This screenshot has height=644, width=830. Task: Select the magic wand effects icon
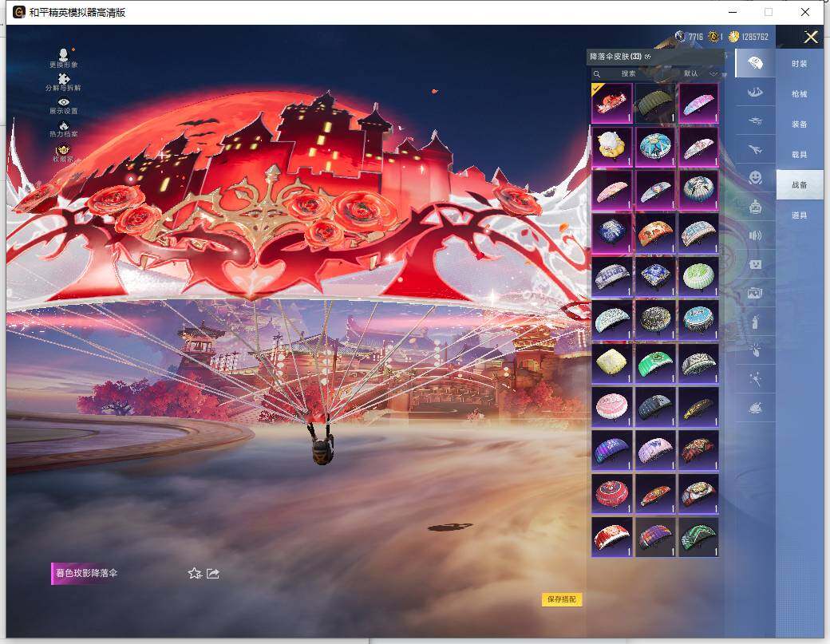(755, 379)
